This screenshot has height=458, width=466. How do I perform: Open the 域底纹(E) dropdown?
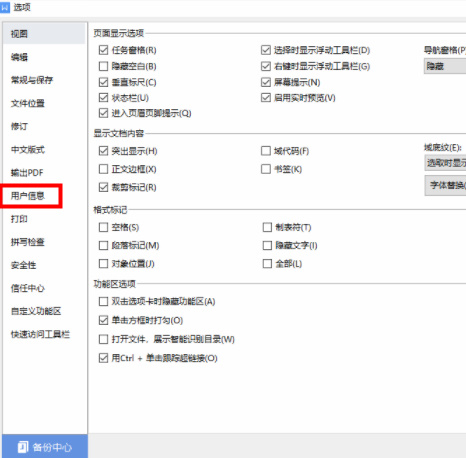click(445, 163)
